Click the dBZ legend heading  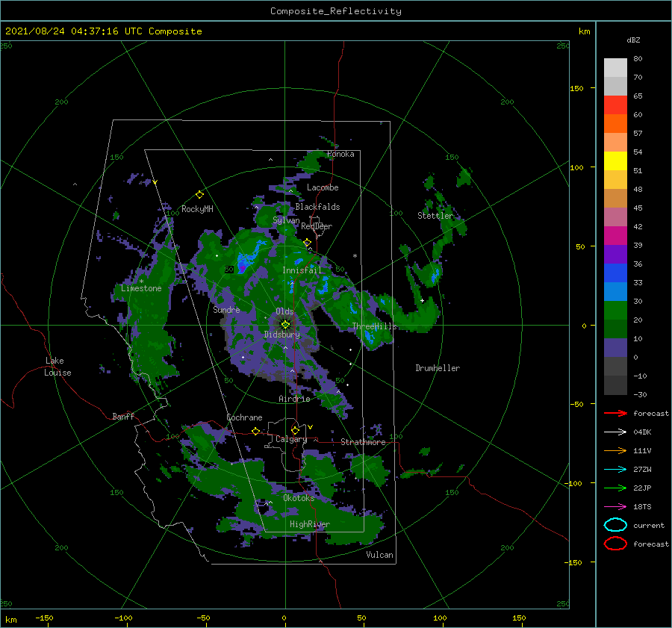point(633,40)
